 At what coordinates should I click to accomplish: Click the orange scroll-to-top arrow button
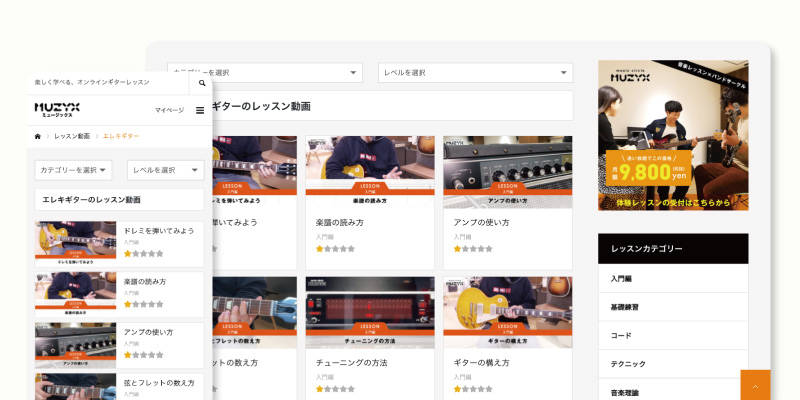(755, 385)
